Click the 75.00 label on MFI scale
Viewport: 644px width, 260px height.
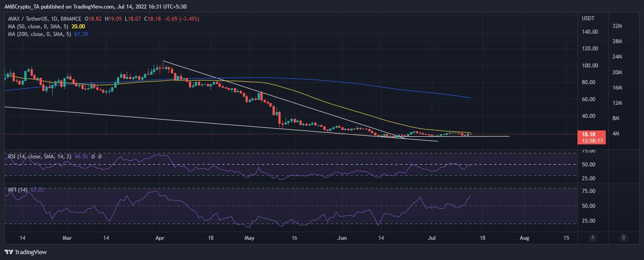click(588, 191)
